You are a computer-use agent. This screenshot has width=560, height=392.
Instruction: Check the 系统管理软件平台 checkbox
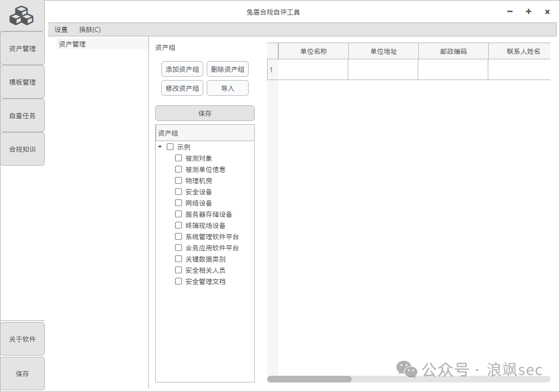pyautogui.click(x=179, y=236)
